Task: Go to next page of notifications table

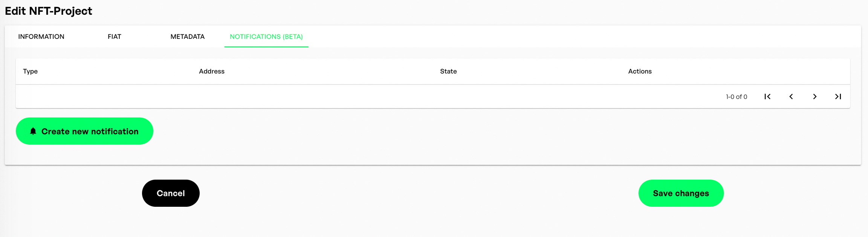Action: [x=815, y=97]
